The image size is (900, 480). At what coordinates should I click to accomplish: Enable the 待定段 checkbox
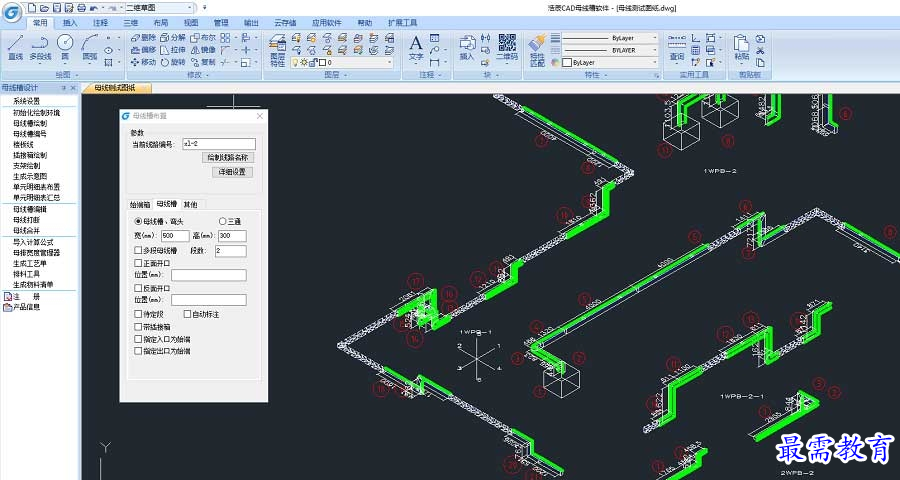click(138, 314)
